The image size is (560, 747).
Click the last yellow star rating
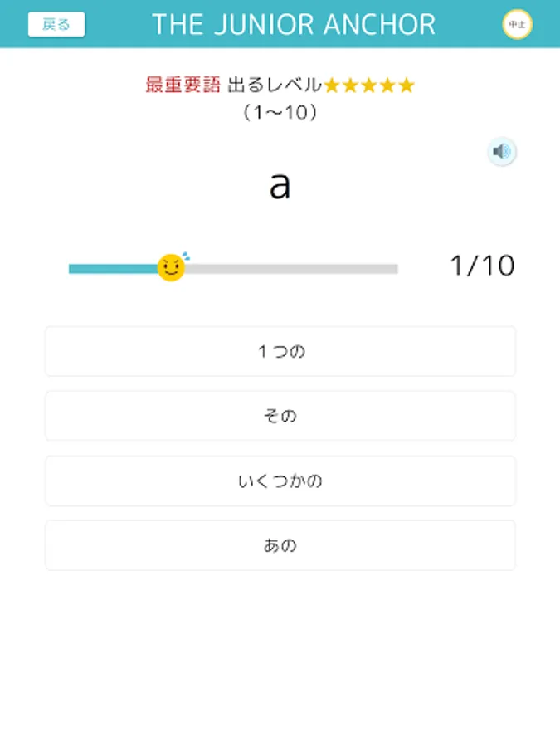click(x=407, y=85)
